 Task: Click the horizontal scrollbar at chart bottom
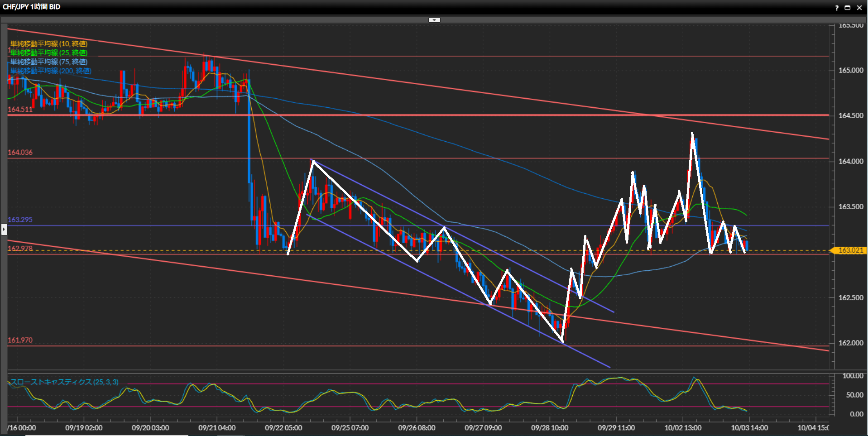106,435
